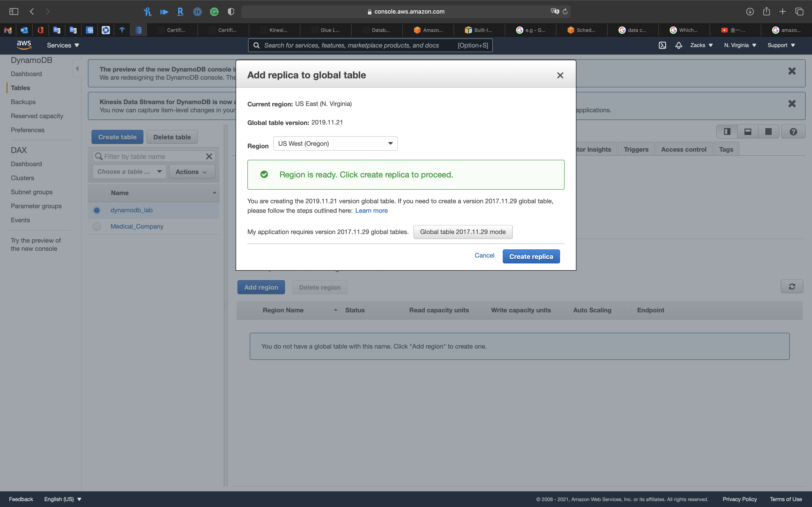
Task: Expand the Actions dropdown
Action: [192, 172]
